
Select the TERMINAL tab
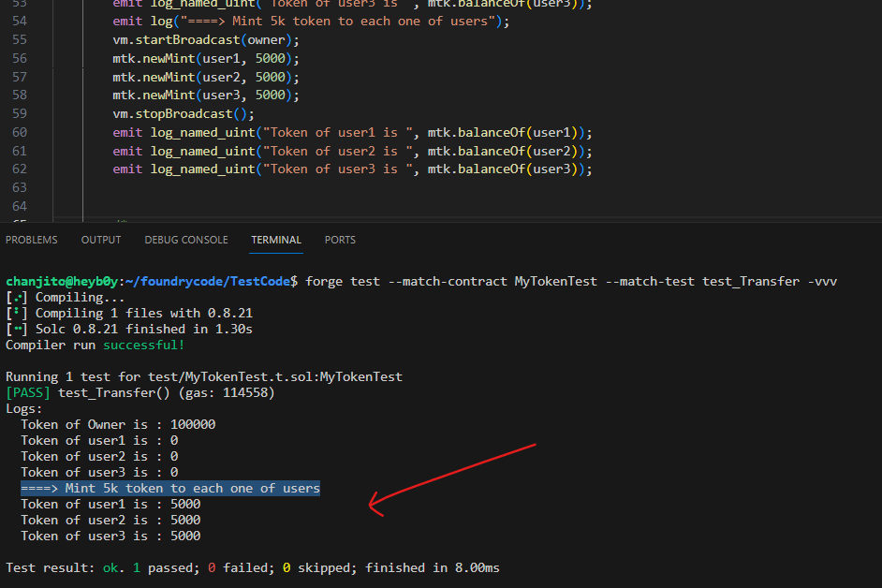pos(276,240)
